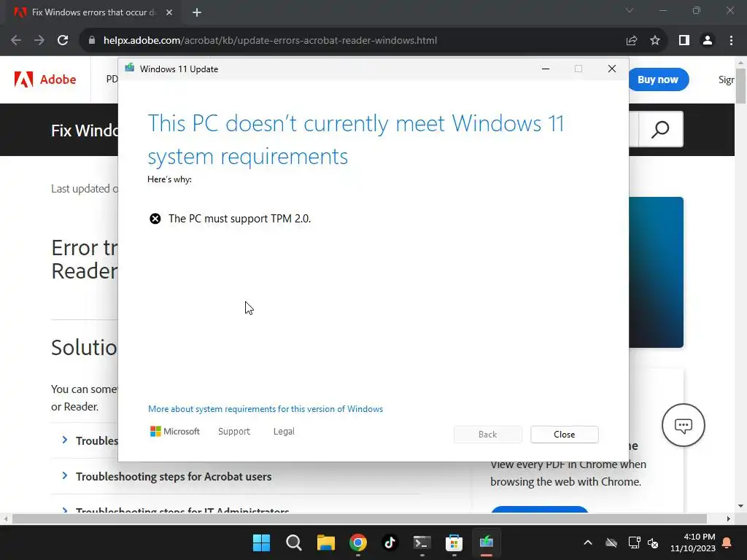This screenshot has width=747, height=560.
Task: Open the Support link in update dialog
Action: pyautogui.click(x=234, y=432)
